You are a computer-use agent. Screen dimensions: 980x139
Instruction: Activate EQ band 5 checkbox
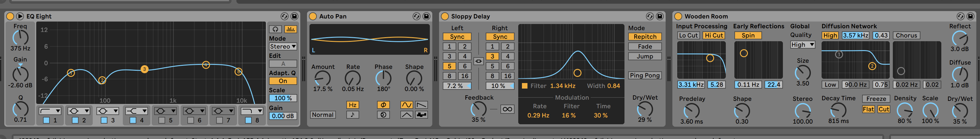click(x=162, y=120)
